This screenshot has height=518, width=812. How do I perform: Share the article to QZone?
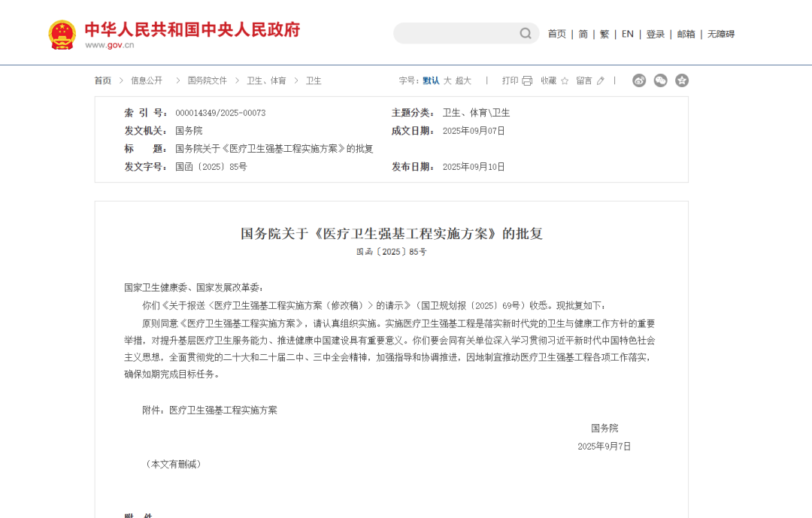coord(681,80)
